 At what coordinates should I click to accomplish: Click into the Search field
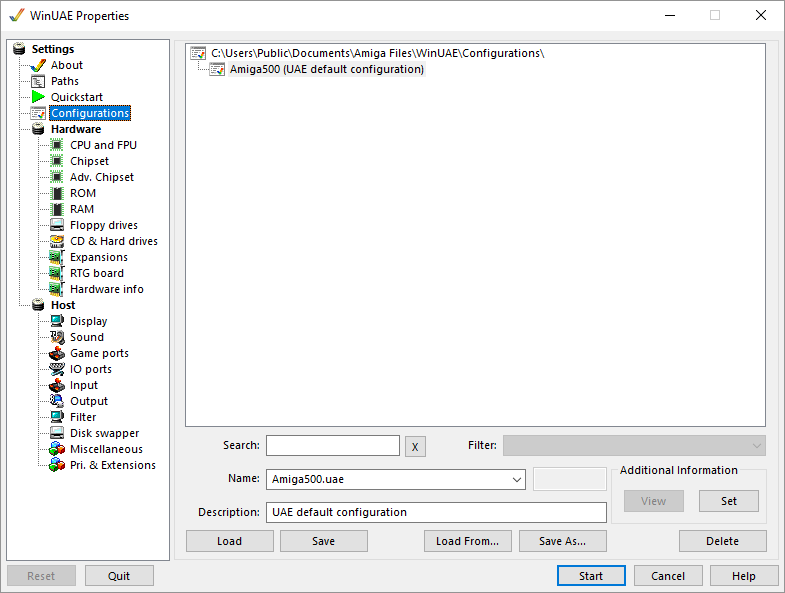pos(333,445)
